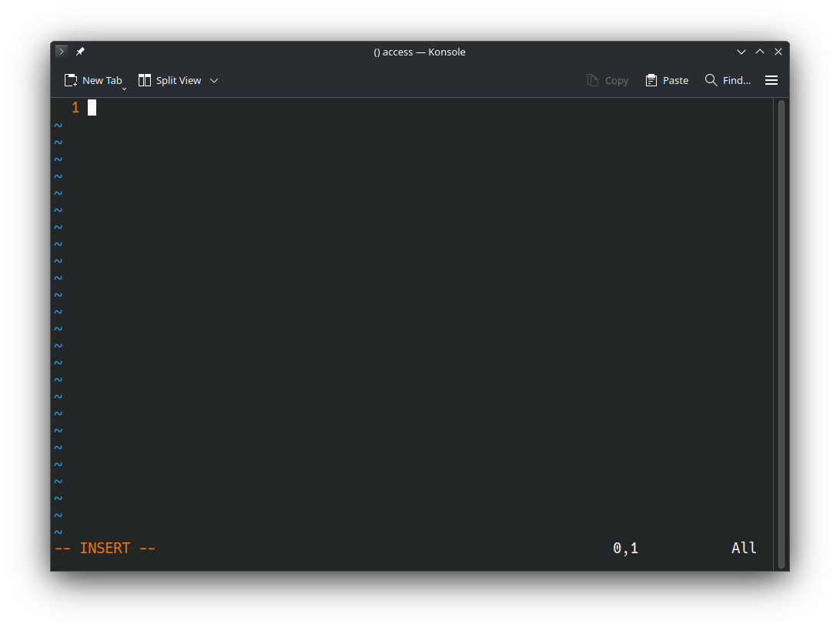
Task: Open the hamburger menu on the toolbar
Action: click(771, 80)
